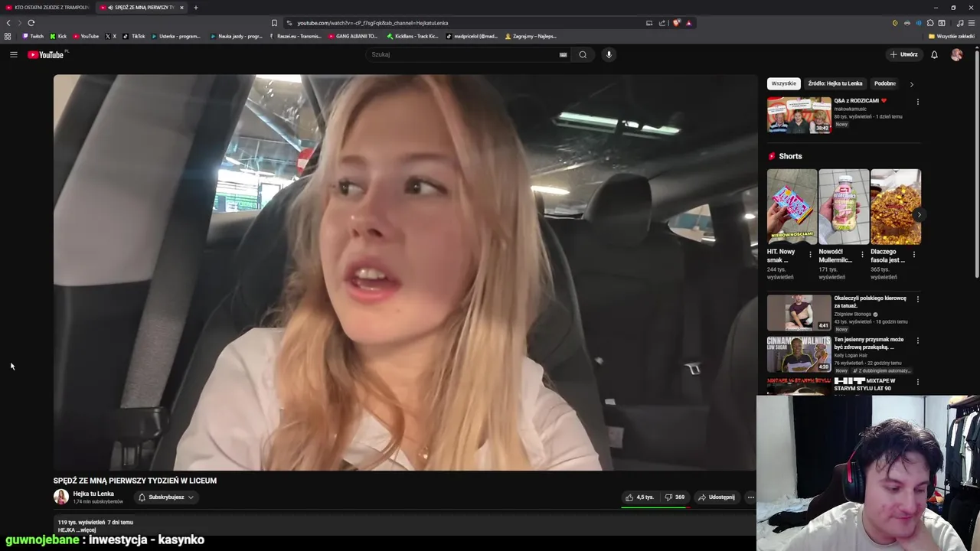
Task: Click the main video player frame
Action: click(404, 272)
